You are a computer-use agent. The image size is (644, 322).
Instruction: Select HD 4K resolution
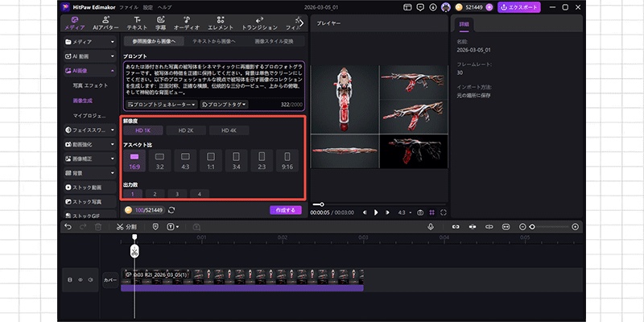[x=229, y=130]
